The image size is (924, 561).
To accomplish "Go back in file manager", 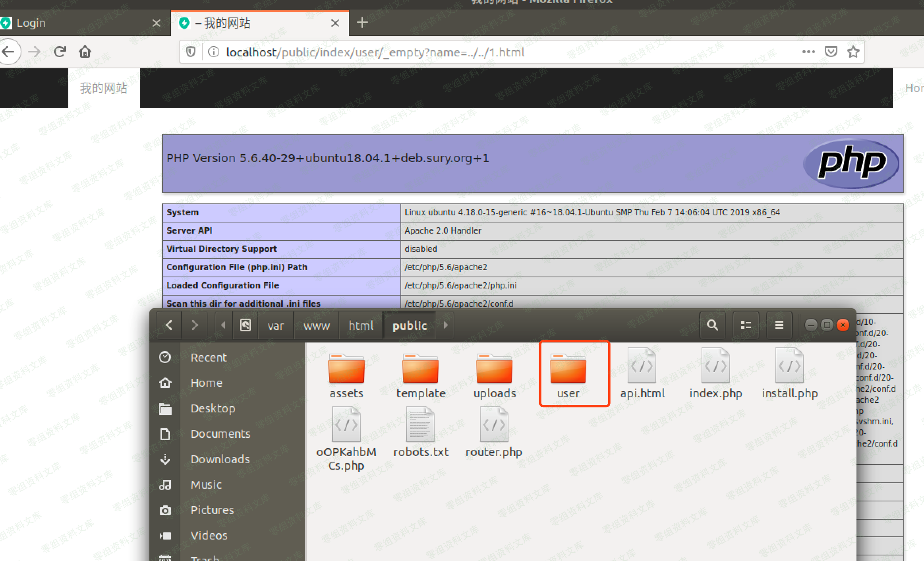I will point(169,325).
